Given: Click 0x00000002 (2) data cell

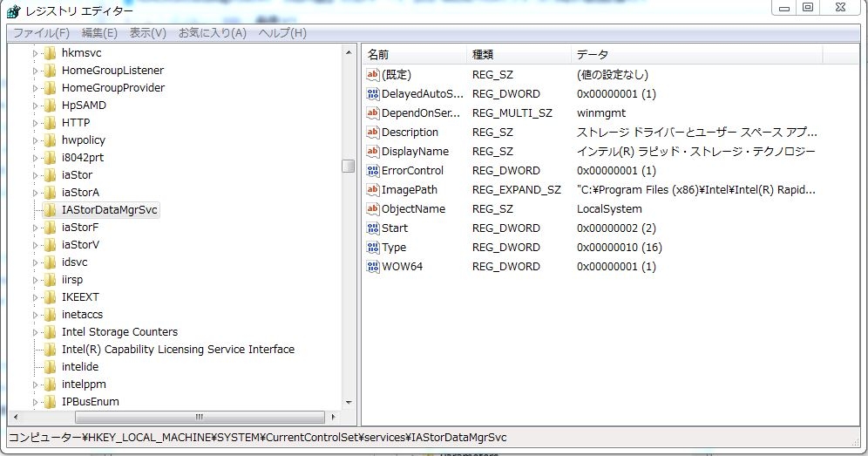Looking at the screenshot, I should click(616, 228).
